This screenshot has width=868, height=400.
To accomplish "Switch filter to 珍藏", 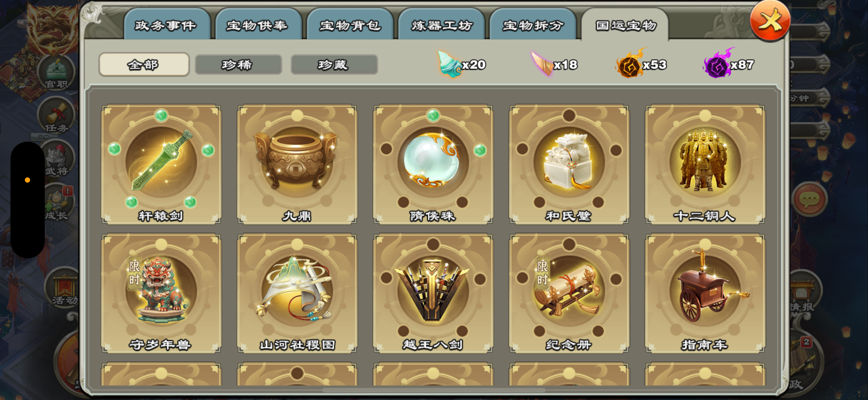I will [x=334, y=64].
